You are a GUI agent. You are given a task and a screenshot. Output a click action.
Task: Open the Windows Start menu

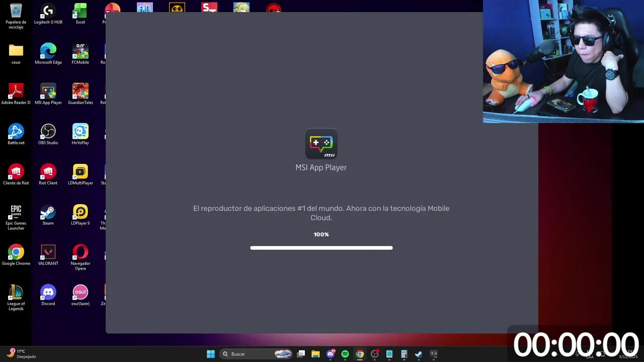211,354
